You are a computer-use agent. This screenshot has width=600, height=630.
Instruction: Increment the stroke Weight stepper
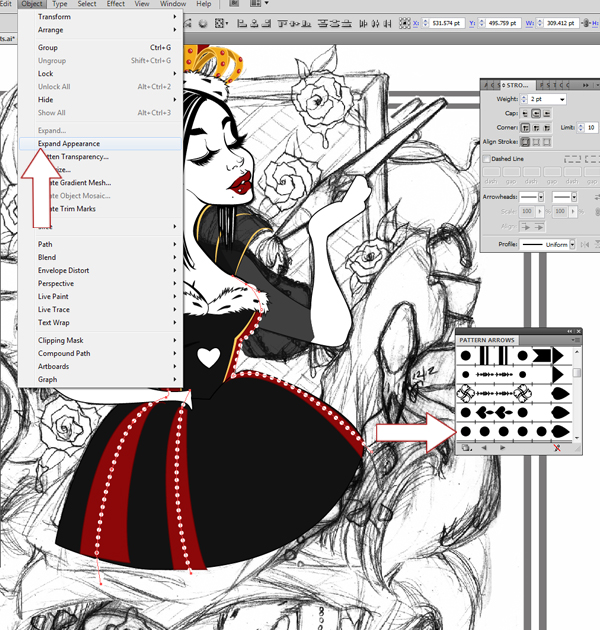point(524,97)
